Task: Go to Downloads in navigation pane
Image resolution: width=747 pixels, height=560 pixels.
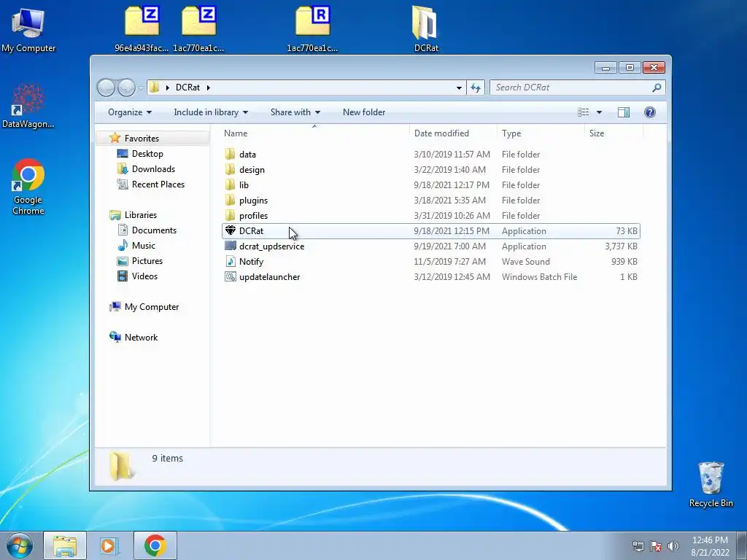Action: tap(153, 169)
